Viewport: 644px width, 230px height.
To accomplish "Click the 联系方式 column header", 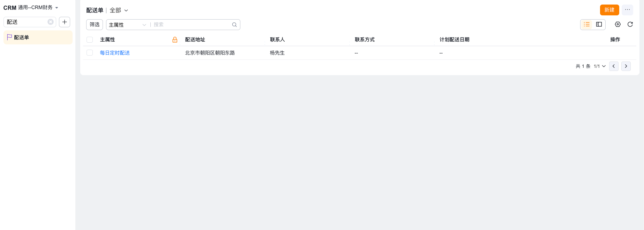I will pyautogui.click(x=365, y=40).
